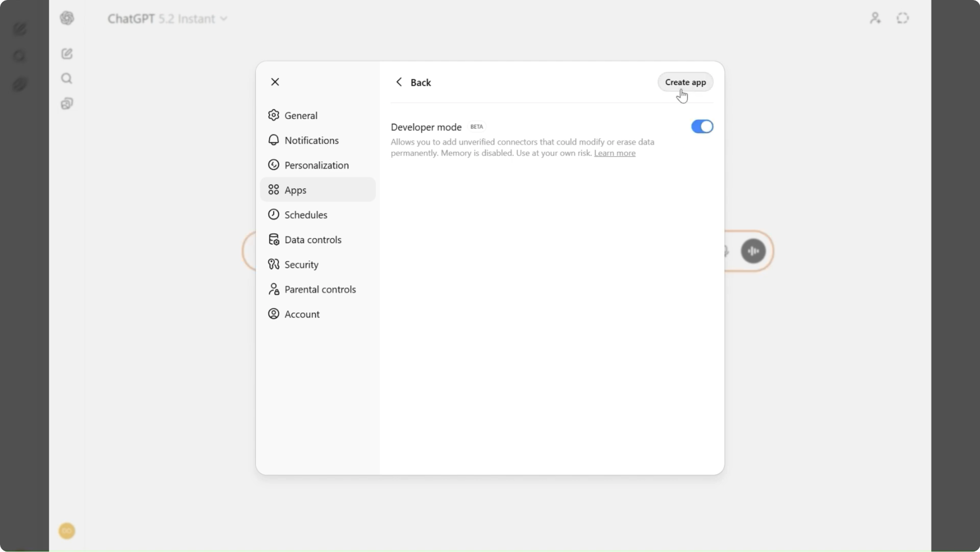Open the Data controls settings section
Screen dimensions: 980x552
(x=312, y=239)
